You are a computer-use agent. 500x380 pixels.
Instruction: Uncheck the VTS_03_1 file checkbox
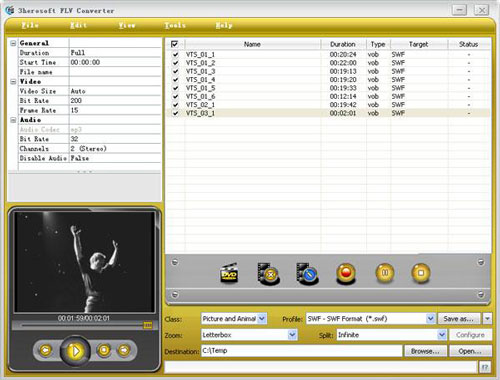click(175, 113)
